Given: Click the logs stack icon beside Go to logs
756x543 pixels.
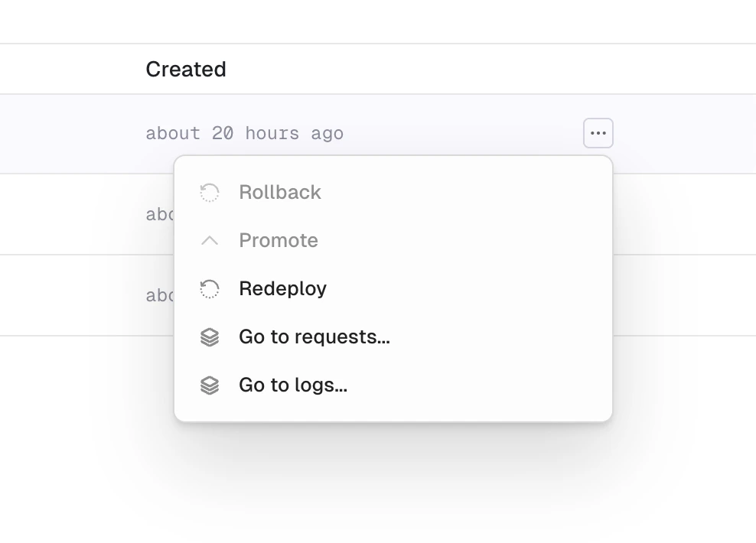Looking at the screenshot, I should point(209,385).
